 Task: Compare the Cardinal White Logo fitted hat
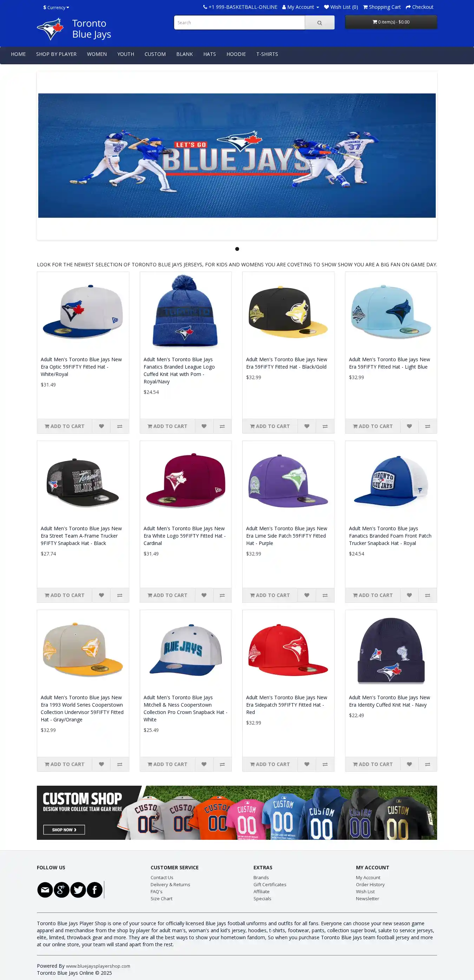pyautogui.click(x=222, y=595)
